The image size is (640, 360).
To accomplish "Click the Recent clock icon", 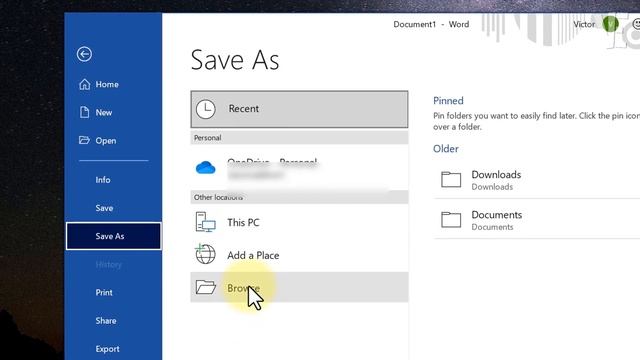I will point(206,109).
